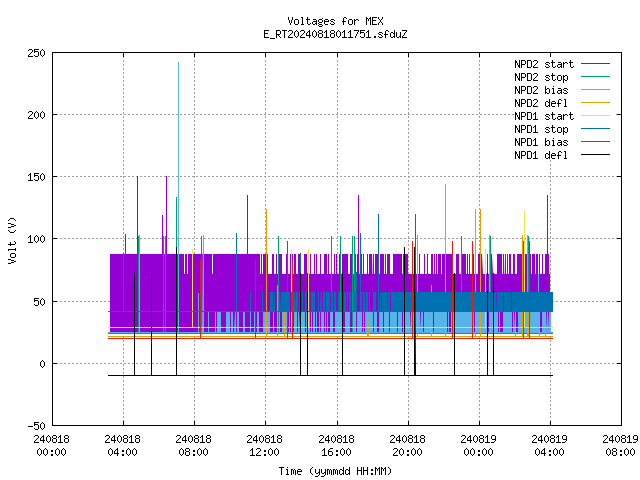Screen dimensions: 640x480
Task: Click the light blue NPD2 bias legend line
Action: (x=595, y=89)
